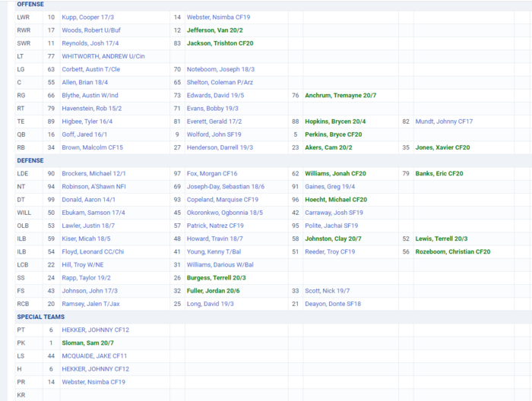Click the SPECIAL TEAMS section header
The height and width of the screenshot is (401, 532).
pos(40,317)
